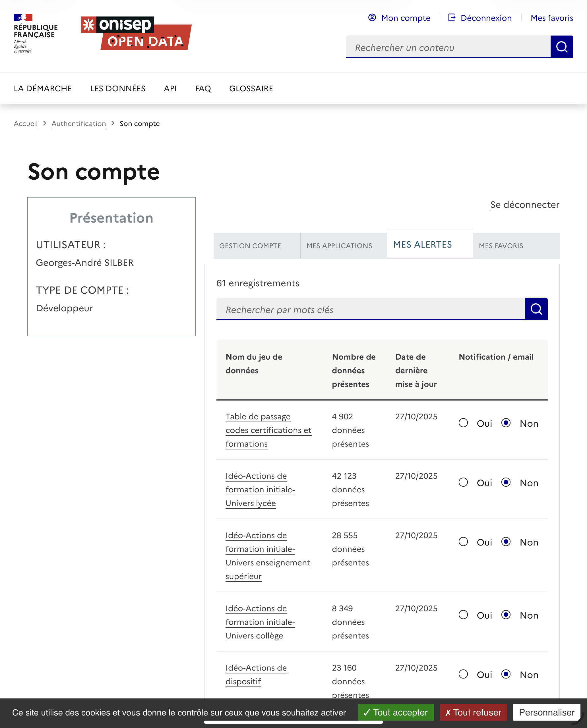587x728 pixels.
Task: Switch to the MES APPLICATIONS tab
Action: [339, 246]
